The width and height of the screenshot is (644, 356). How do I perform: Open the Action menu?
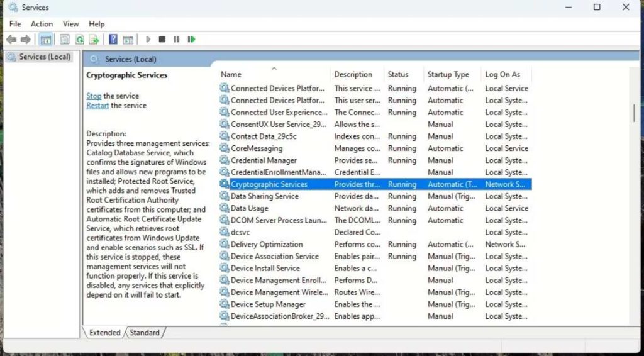[42, 24]
